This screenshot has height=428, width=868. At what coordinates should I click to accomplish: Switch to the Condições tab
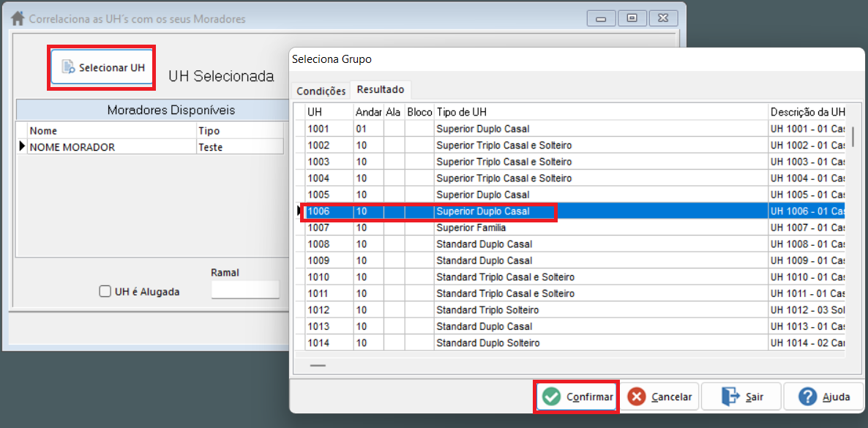pyautogui.click(x=321, y=91)
